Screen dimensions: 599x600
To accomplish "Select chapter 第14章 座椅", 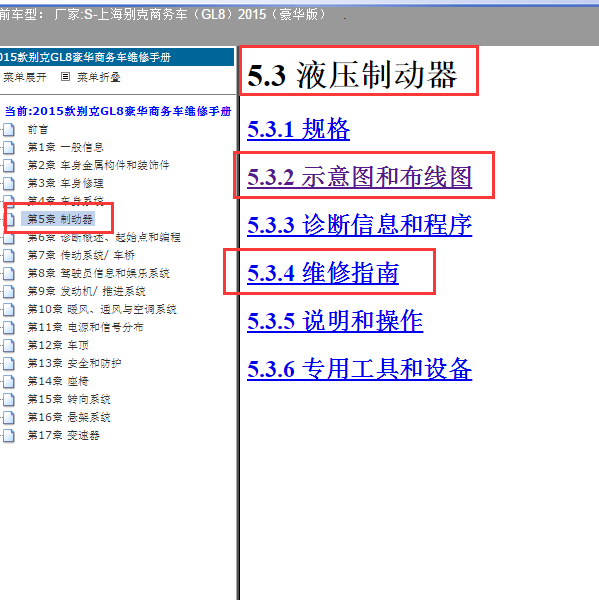I will click(58, 381).
